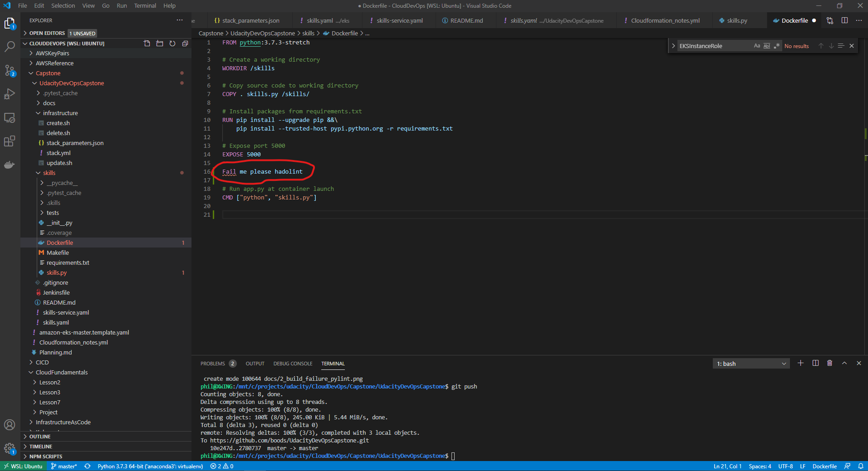Open the Manage gear icon

click(x=10, y=448)
